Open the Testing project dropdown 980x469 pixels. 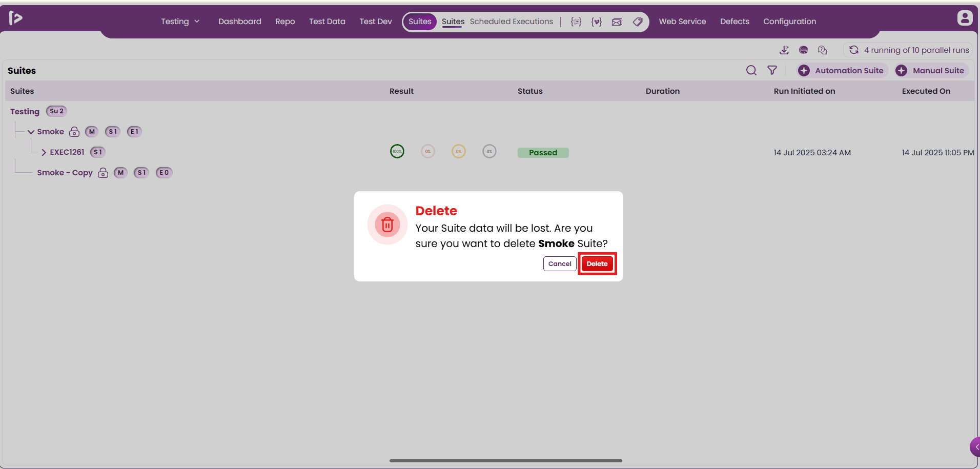click(x=180, y=22)
